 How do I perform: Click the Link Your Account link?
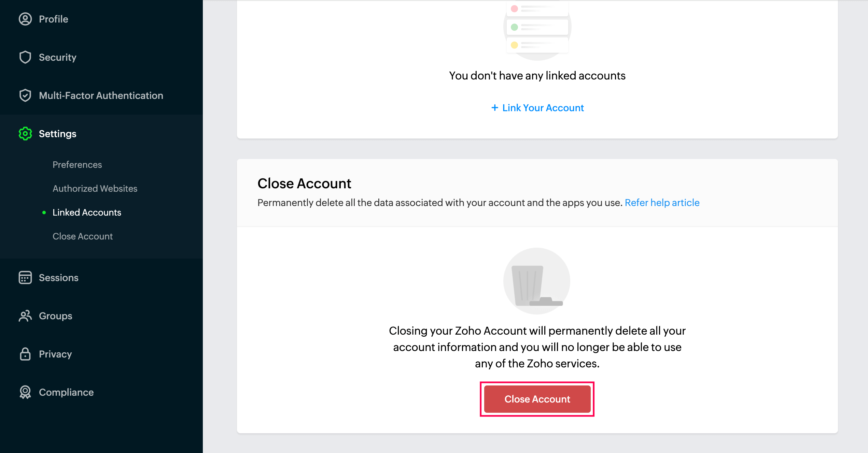[537, 108]
